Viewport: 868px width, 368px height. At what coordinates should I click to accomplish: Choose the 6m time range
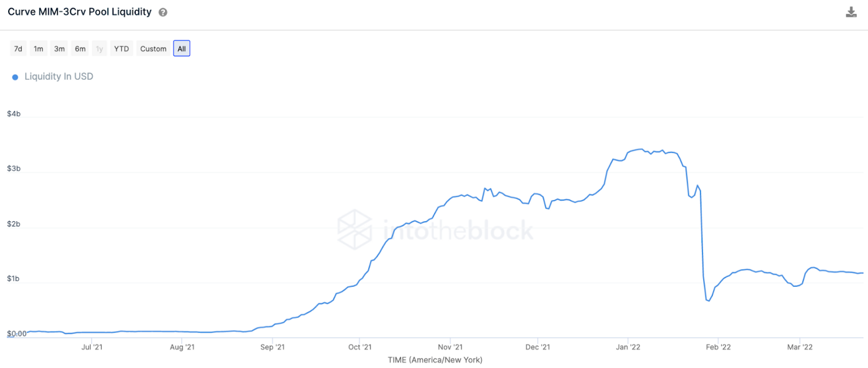coord(80,48)
